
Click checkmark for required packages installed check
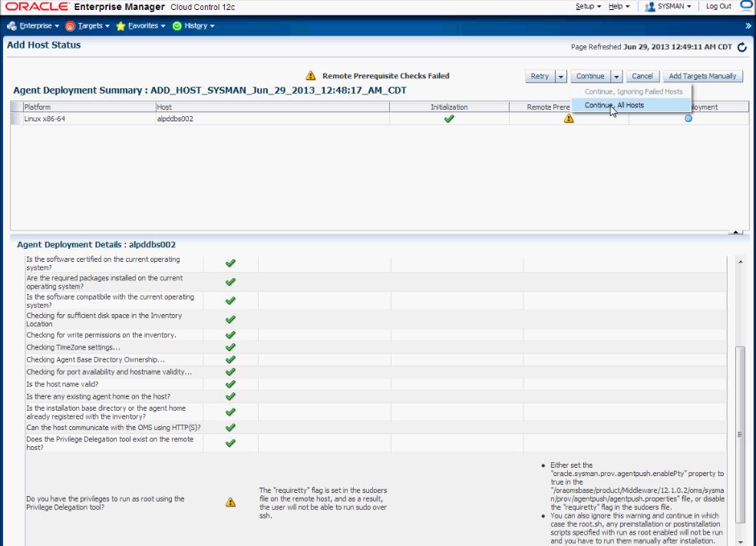(230, 282)
